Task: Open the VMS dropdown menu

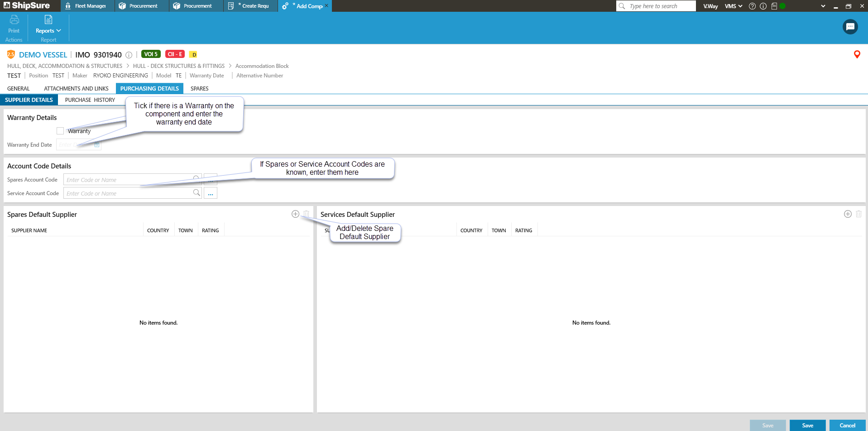Action: pyautogui.click(x=733, y=6)
